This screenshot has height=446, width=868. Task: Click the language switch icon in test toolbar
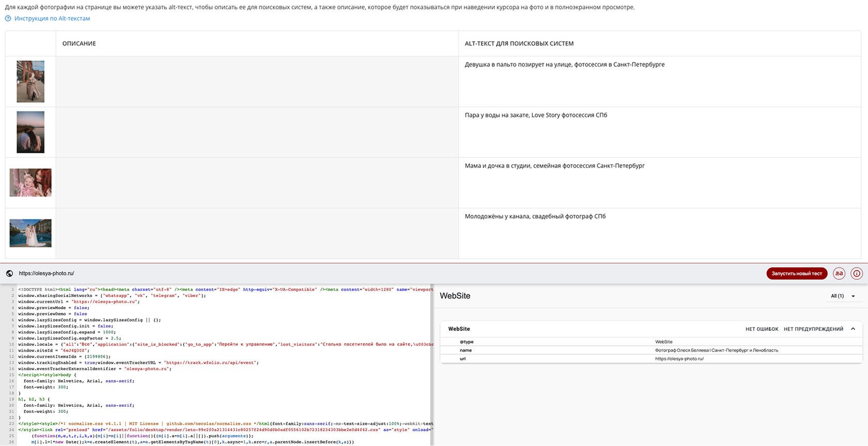(839, 274)
